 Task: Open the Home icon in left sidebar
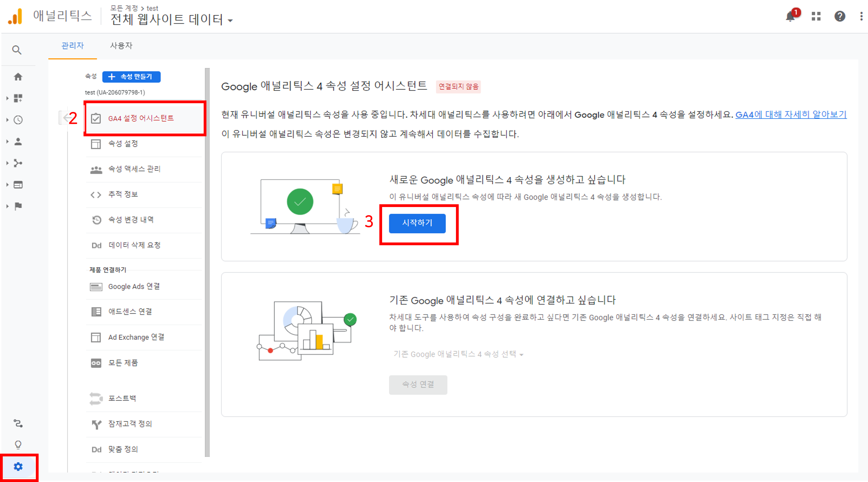click(18, 77)
